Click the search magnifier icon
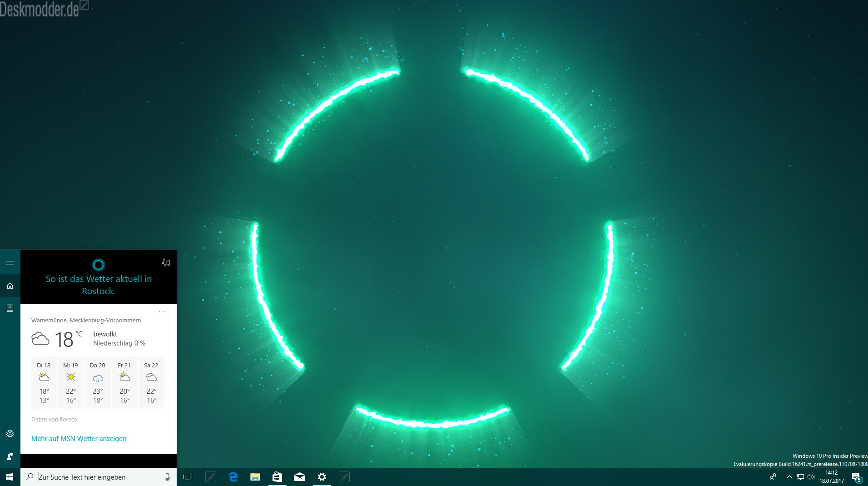 (x=30, y=477)
